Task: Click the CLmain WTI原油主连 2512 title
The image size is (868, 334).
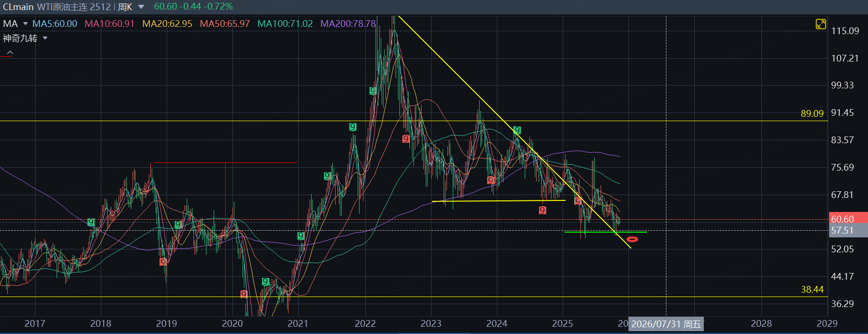Action: click(57, 7)
